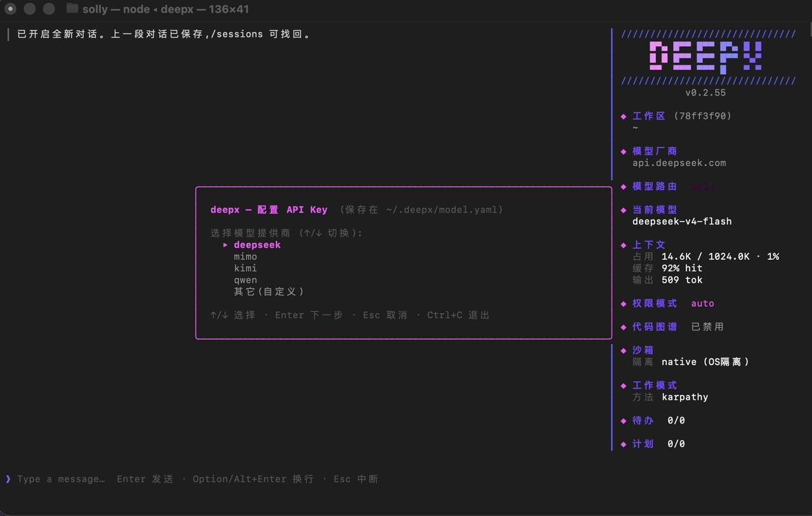Choose kimi as the model provider
Screen dimensions: 812x516
[x=246, y=268]
